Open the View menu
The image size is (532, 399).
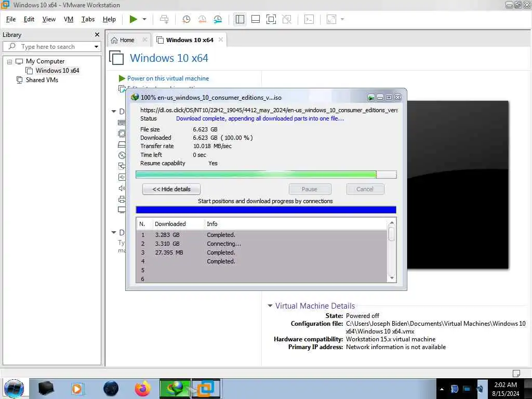(x=49, y=19)
